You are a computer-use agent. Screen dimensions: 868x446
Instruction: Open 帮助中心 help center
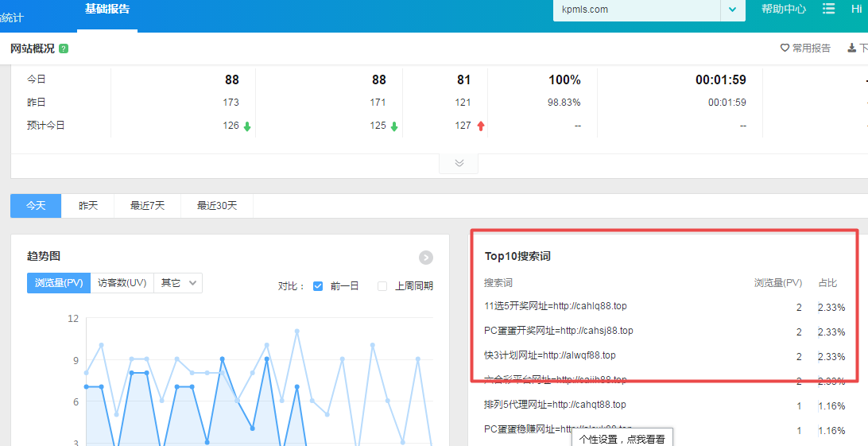(x=783, y=9)
